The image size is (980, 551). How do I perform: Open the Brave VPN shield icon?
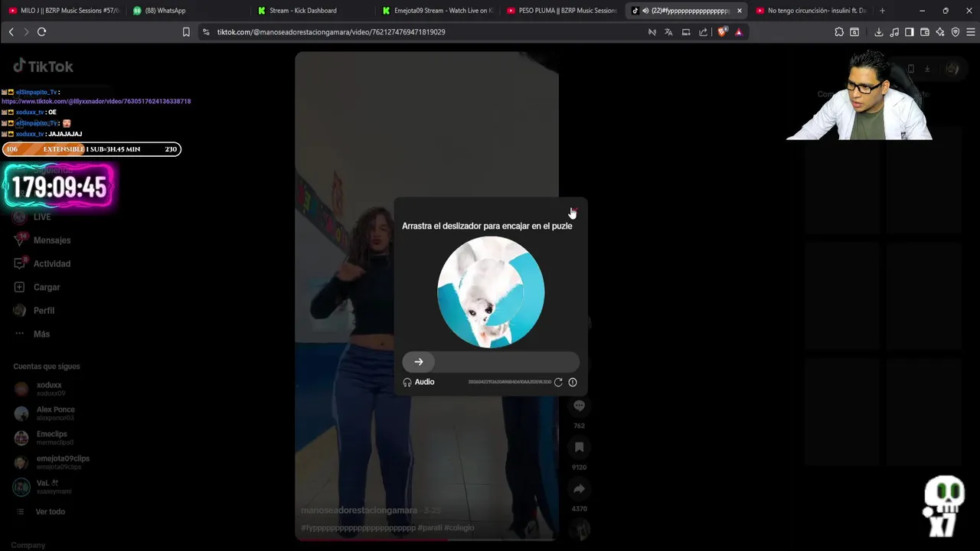tap(955, 32)
